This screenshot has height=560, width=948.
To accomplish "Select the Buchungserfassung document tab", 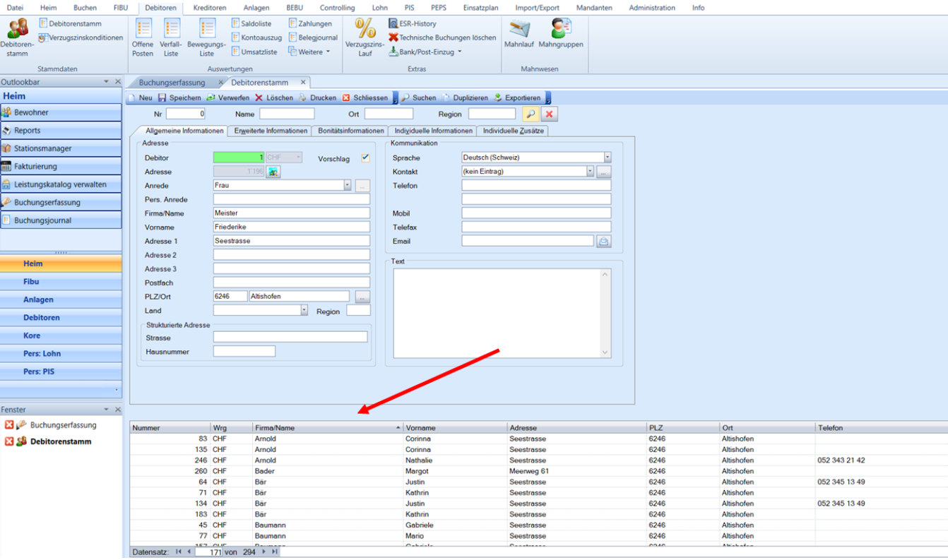I will [x=172, y=83].
